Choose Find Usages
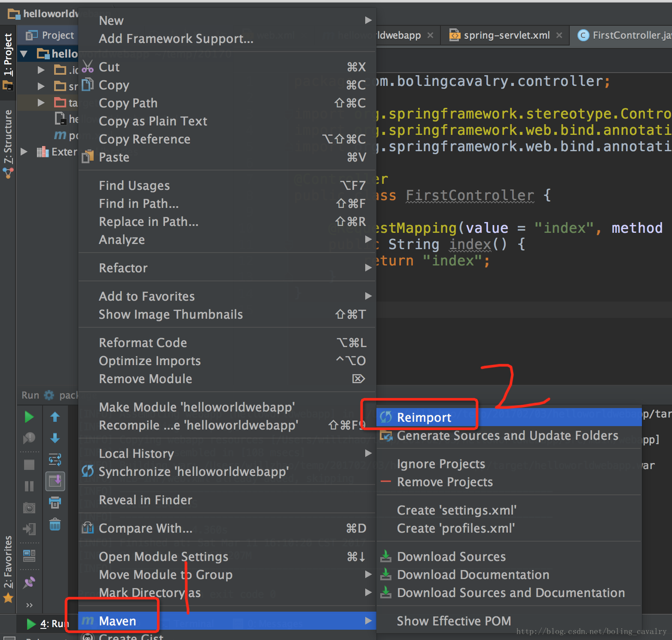This screenshot has width=672, height=640. [227, 186]
